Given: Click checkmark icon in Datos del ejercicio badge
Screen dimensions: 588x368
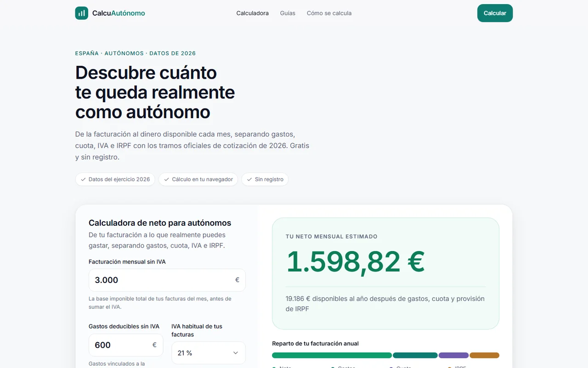Looking at the screenshot, I should [83, 179].
